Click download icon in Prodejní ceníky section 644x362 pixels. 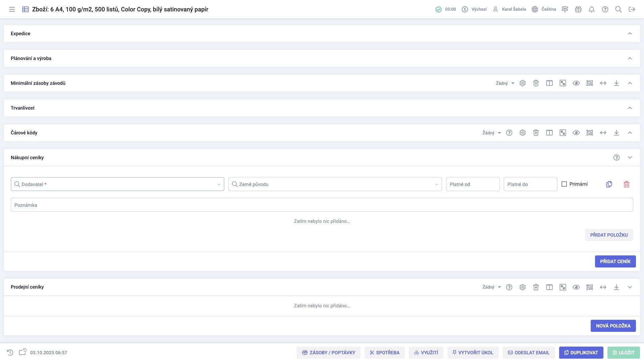pos(616,287)
